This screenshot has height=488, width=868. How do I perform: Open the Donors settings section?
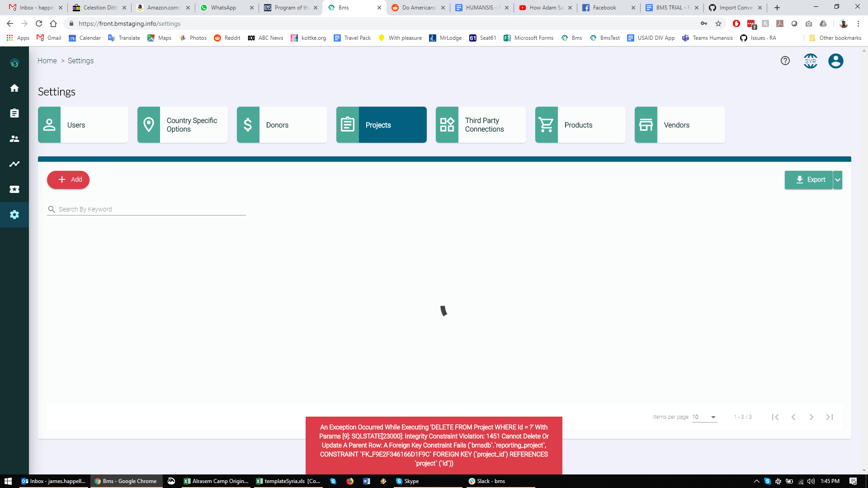(281, 125)
